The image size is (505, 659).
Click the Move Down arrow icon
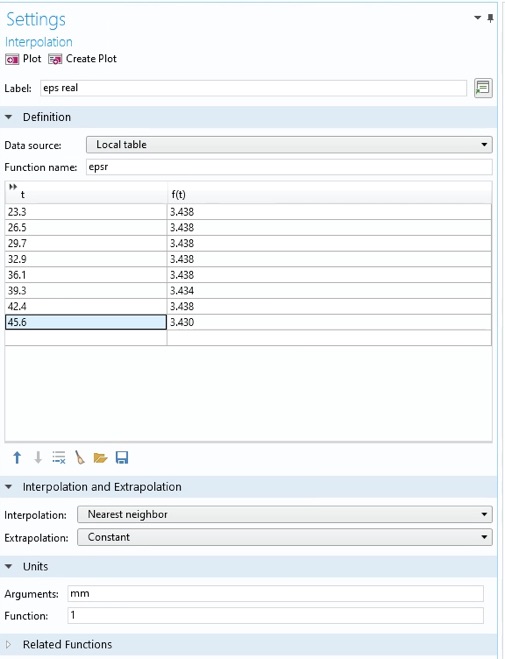(x=38, y=457)
